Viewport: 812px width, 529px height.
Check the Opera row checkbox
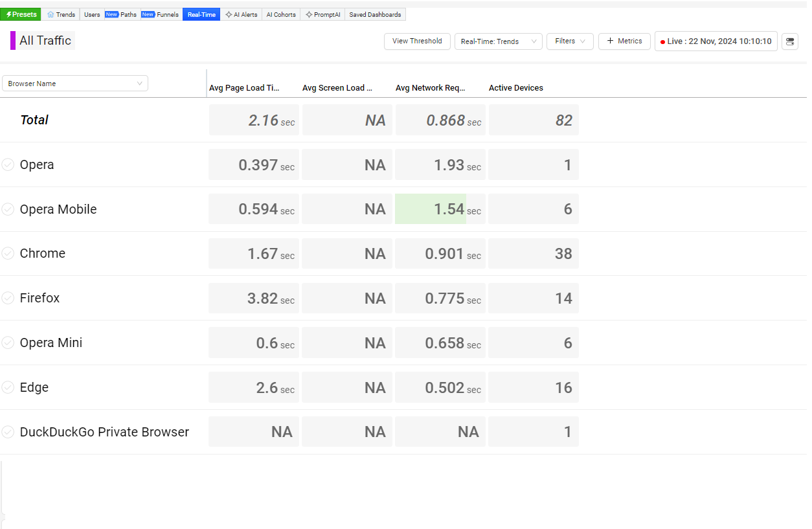8,164
